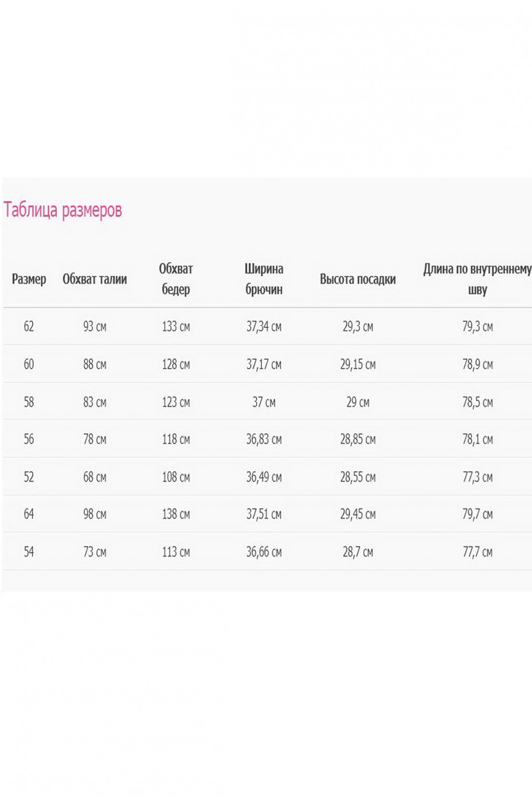Select the "128 см" hip value
532x798 pixels.
[x=176, y=364]
